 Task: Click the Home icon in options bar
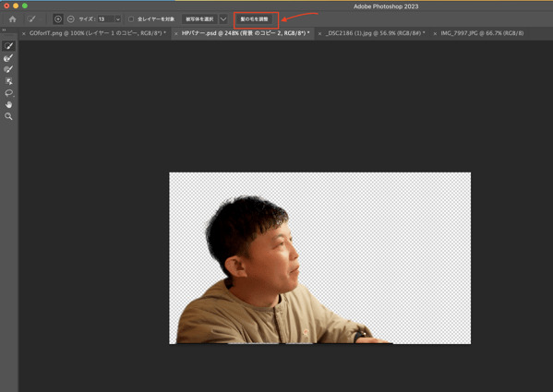point(12,19)
